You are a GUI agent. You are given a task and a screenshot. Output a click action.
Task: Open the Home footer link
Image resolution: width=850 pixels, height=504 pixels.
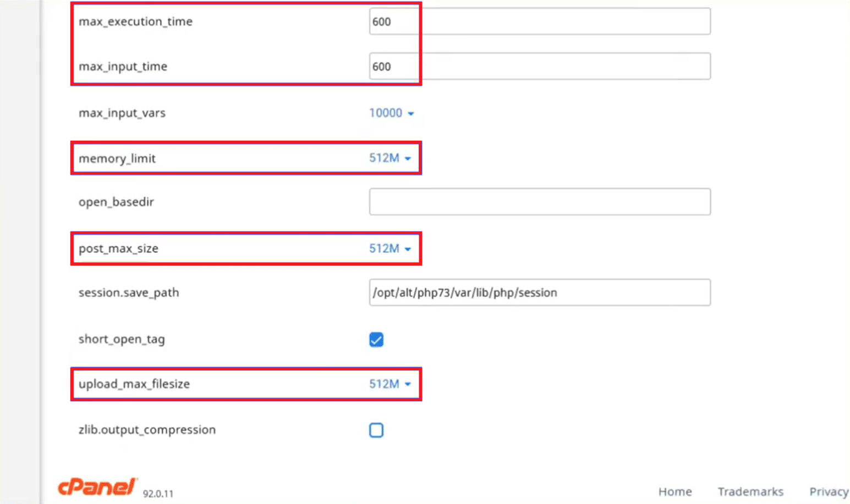point(675,491)
